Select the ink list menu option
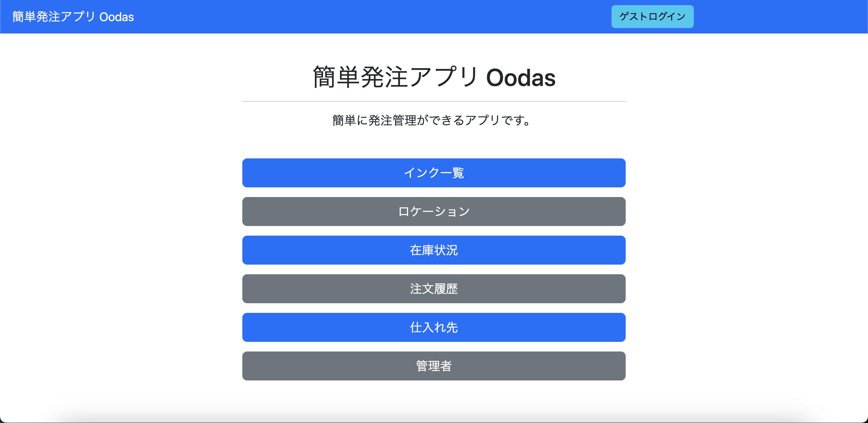 coord(434,173)
